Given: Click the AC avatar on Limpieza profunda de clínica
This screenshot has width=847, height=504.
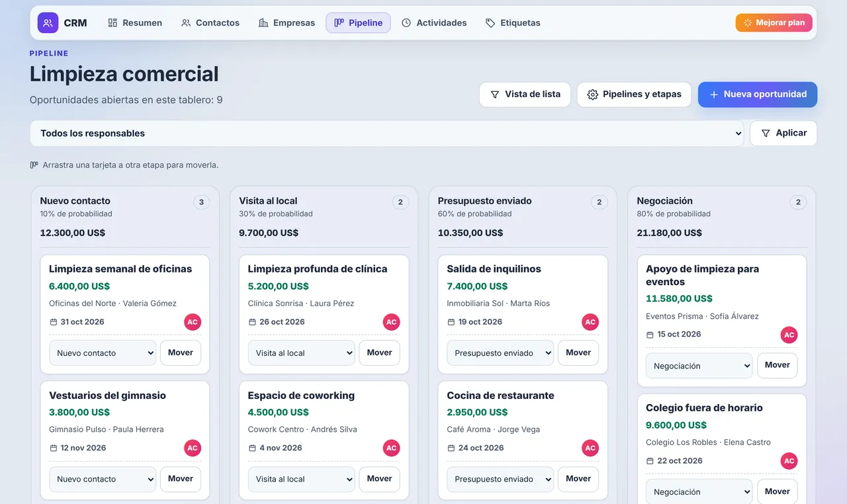Looking at the screenshot, I should tap(392, 322).
